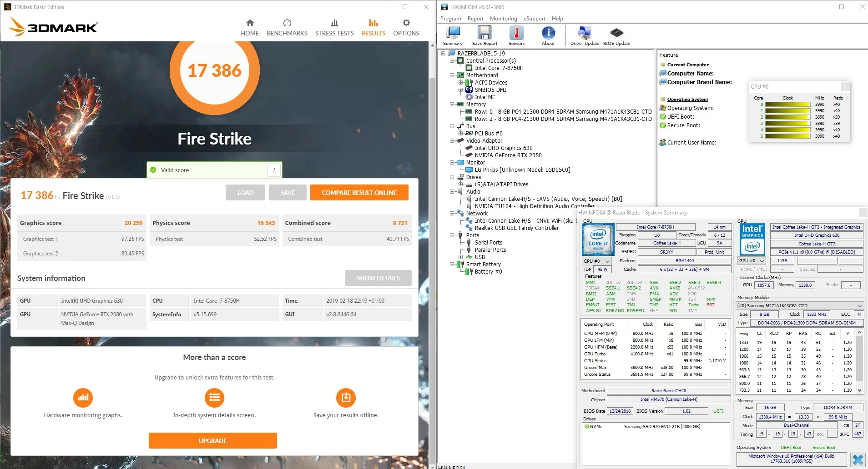
Task: Click the Intel Graphics logo image
Action: click(752, 239)
